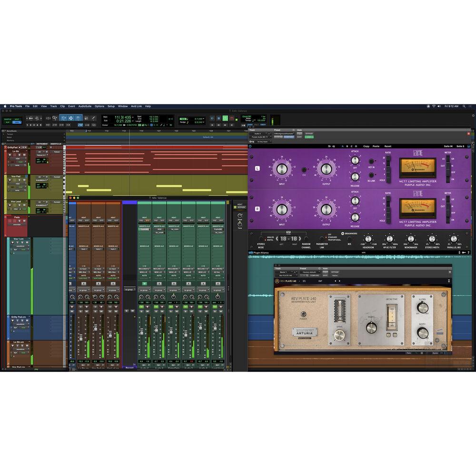The width and height of the screenshot is (476, 476).
Task: Click the Slip edit mode button
Action: coord(8,122)
